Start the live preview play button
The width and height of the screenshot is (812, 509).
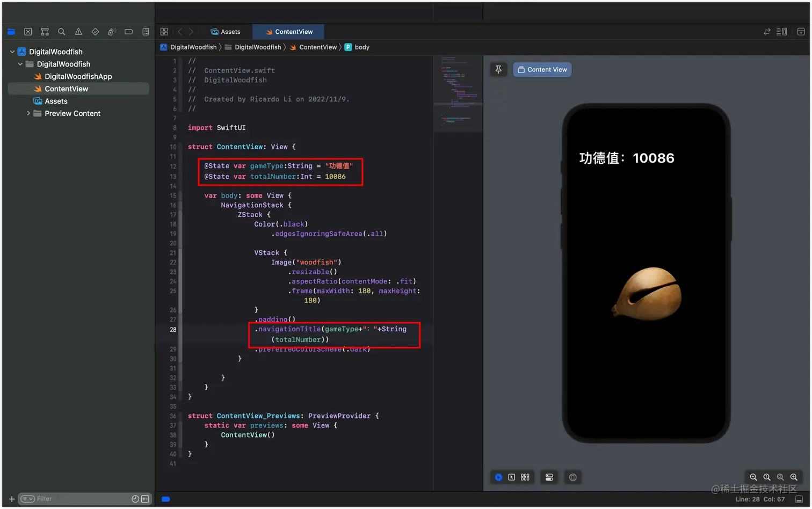(498, 477)
